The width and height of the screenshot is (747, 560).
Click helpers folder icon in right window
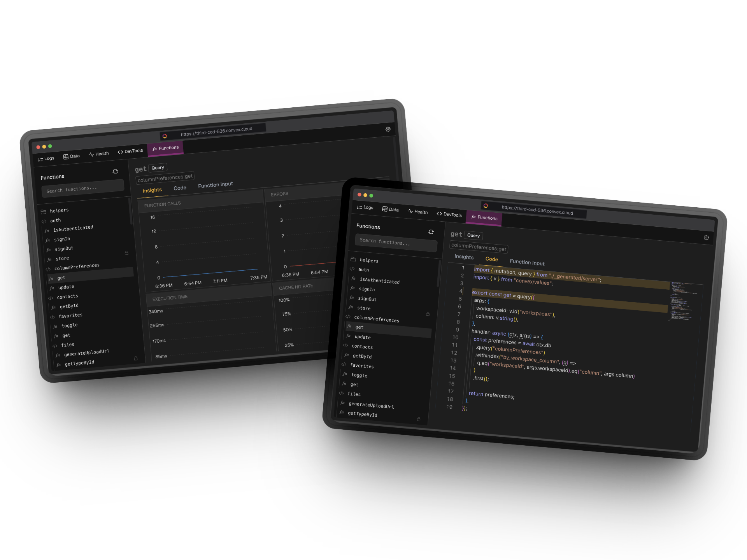(x=353, y=259)
